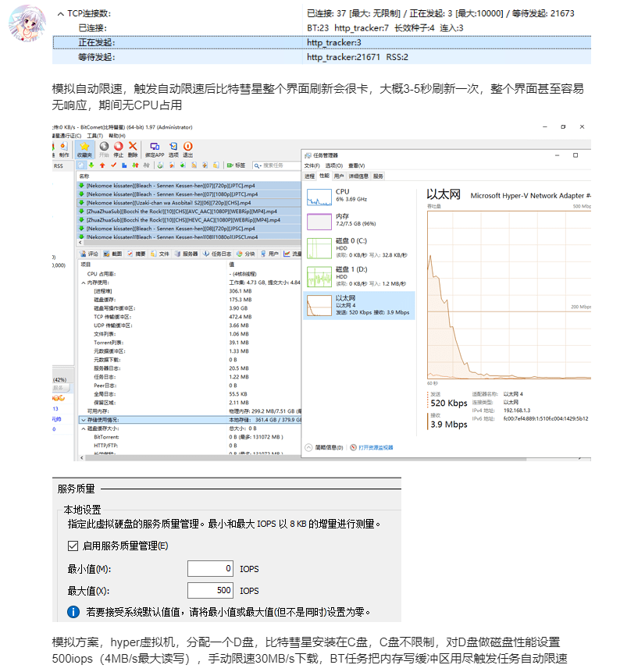Click 简略信息(D) to collapse Task Manager

[x=324, y=447]
